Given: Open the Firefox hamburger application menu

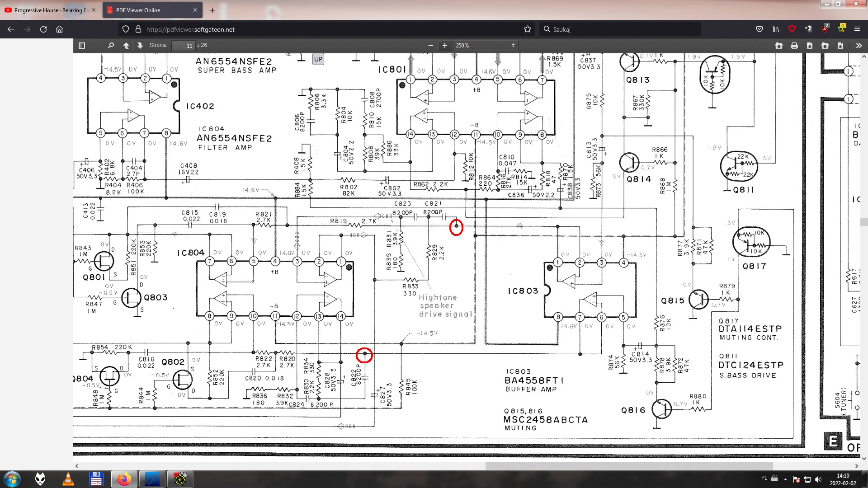Looking at the screenshot, I should tap(857, 29).
